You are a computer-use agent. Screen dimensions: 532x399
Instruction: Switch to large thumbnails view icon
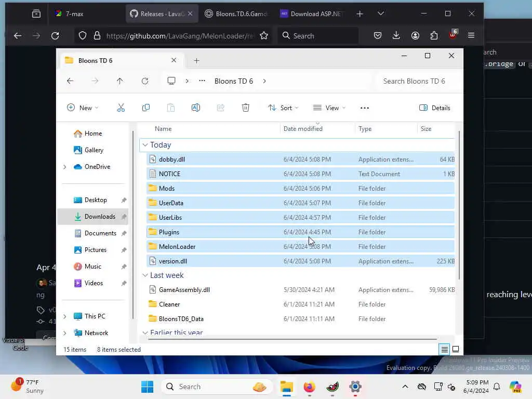tap(456, 349)
